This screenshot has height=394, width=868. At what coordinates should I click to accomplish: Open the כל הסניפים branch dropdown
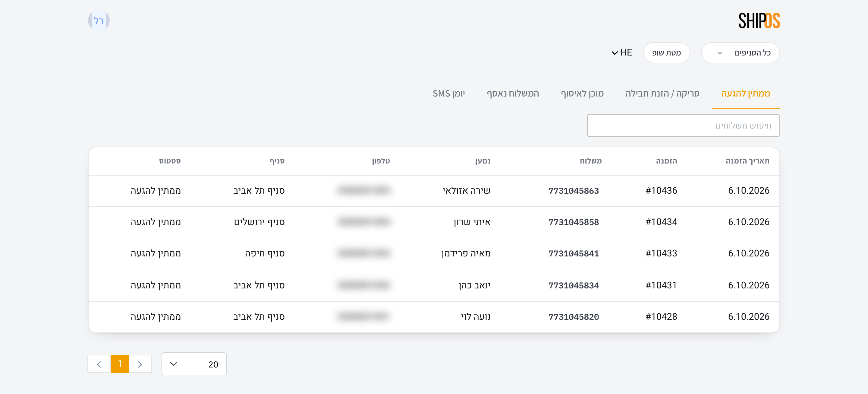(x=740, y=52)
